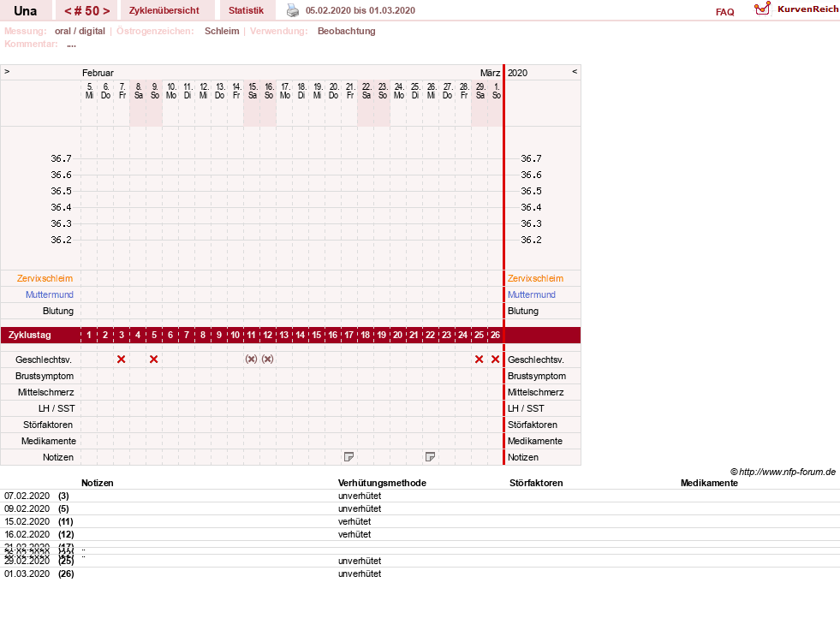This screenshot has height=636, width=840.
Task: Click red X intercourse mark on day 26
Action: 496,360
